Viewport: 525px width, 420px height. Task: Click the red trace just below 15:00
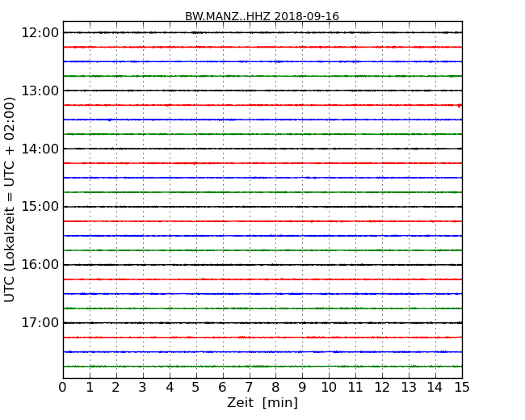(x=262, y=221)
